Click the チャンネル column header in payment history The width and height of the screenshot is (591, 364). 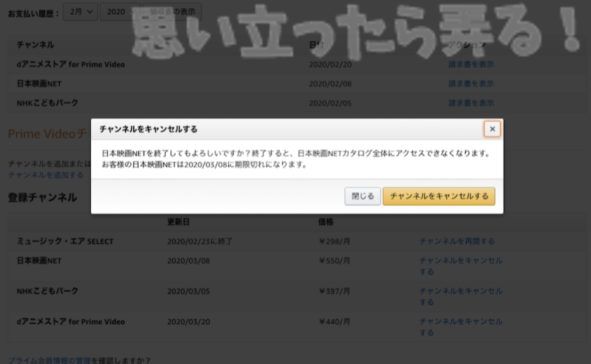[35, 45]
